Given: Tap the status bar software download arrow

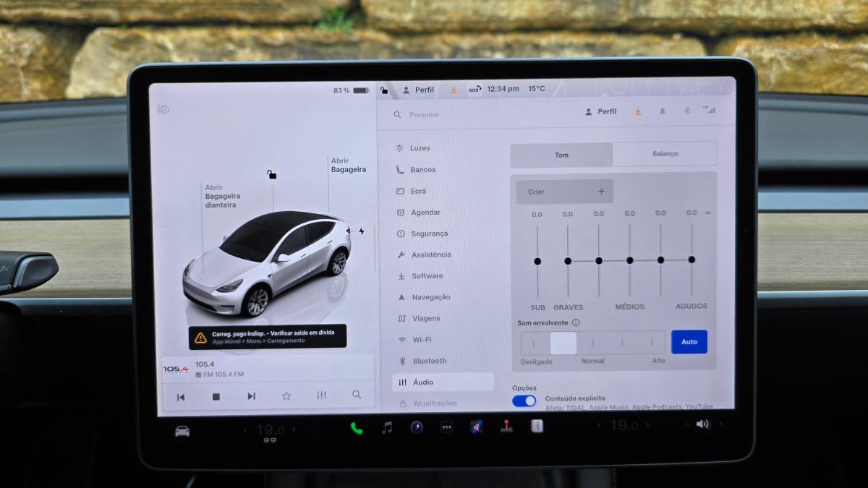Looking at the screenshot, I should click(454, 90).
